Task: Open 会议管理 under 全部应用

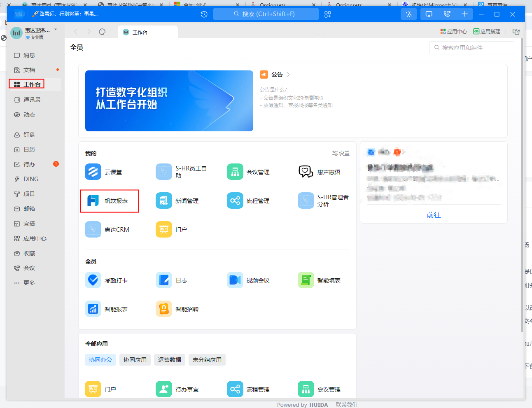Action: point(306,389)
